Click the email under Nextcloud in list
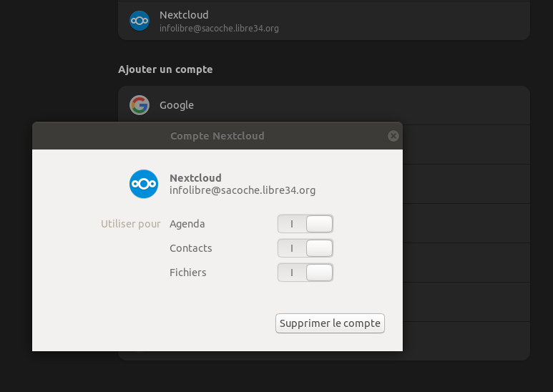The height and width of the screenshot is (392, 553). tap(219, 29)
